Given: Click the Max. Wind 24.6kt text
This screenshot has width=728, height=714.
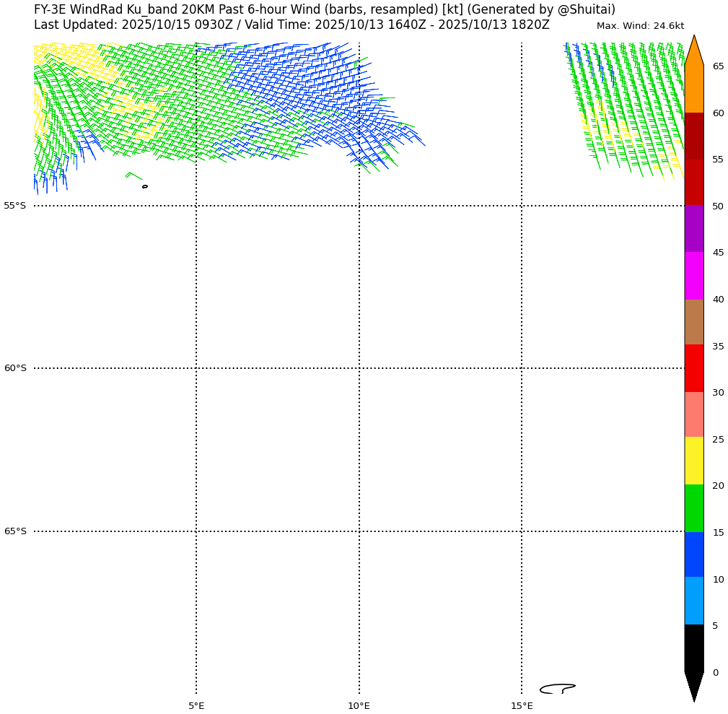Looking at the screenshot, I should [640, 26].
